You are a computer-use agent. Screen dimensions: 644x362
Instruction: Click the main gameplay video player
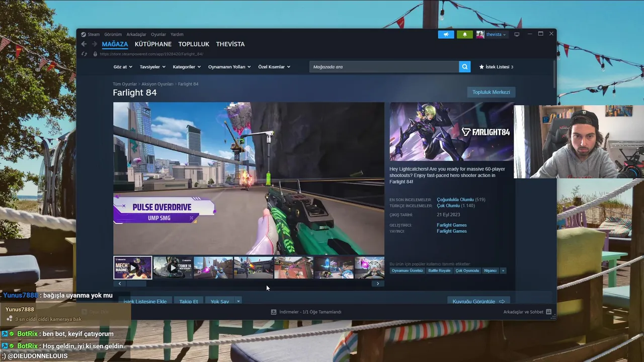pyautogui.click(x=249, y=178)
